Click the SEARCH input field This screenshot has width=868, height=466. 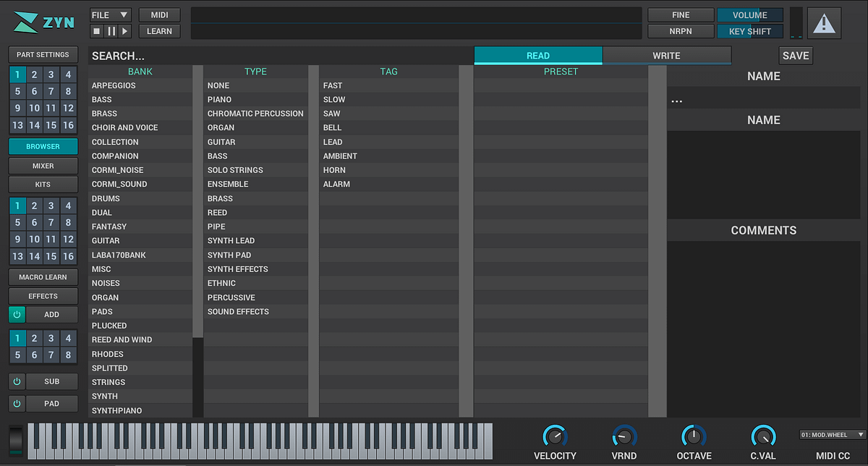point(280,56)
